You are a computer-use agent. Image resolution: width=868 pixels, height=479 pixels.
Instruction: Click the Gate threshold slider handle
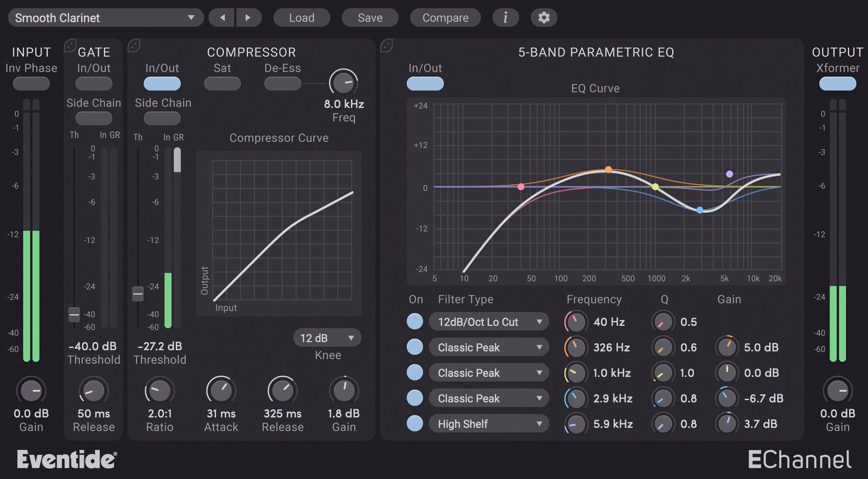[74, 315]
